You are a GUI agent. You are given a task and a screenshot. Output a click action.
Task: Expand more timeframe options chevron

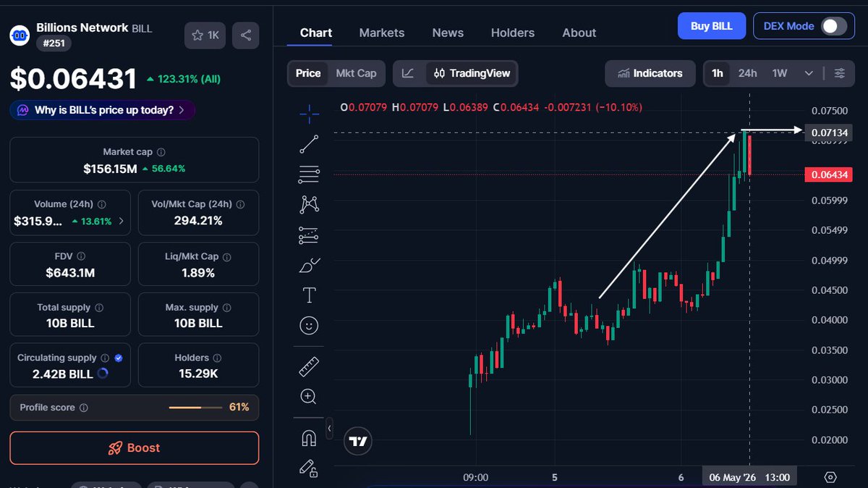(809, 73)
